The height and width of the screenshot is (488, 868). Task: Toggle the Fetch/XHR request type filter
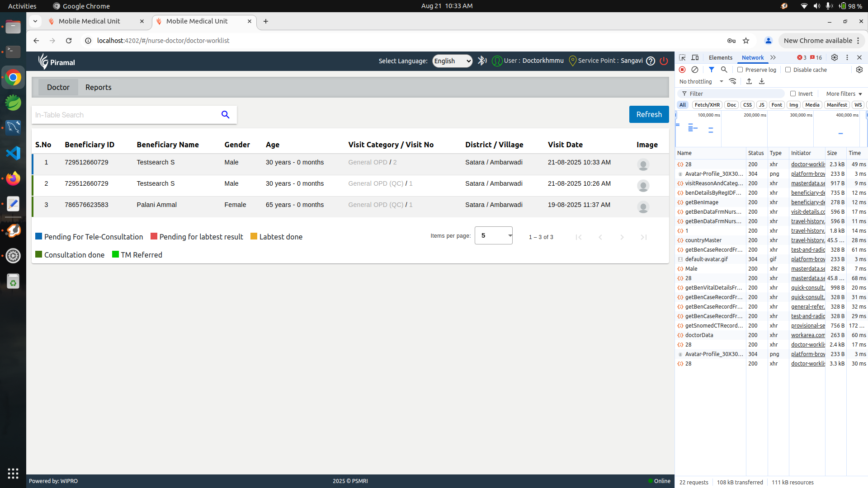pyautogui.click(x=707, y=105)
